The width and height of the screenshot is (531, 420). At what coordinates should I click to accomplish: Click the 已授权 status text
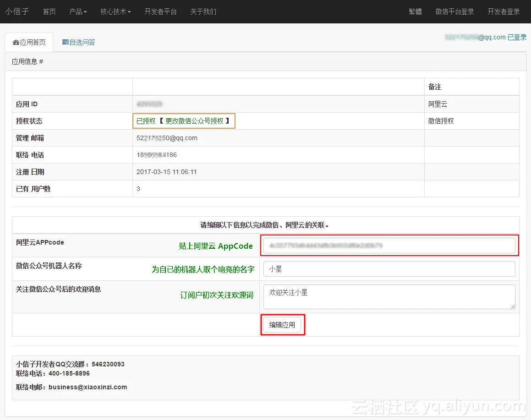click(x=146, y=121)
